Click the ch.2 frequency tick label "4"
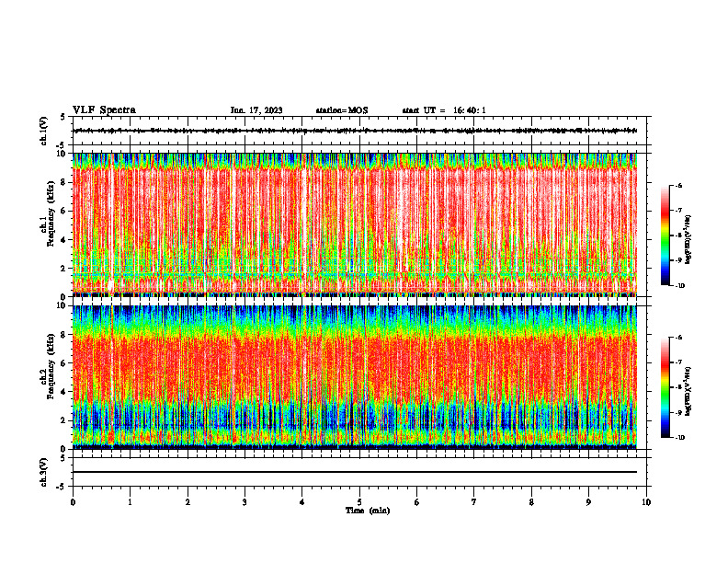Viewport: 728px width, 563px height. pyautogui.click(x=63, y=392)
